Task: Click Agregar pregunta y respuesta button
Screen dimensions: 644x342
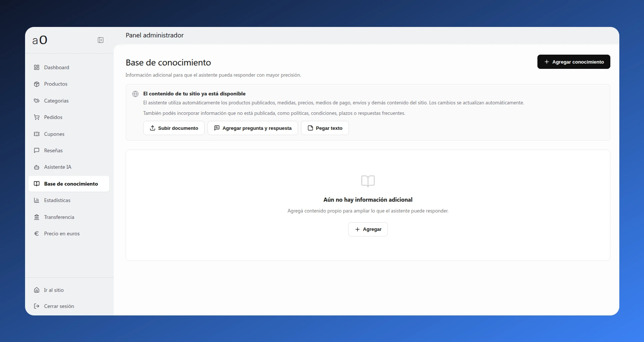Action: (253, 128)
